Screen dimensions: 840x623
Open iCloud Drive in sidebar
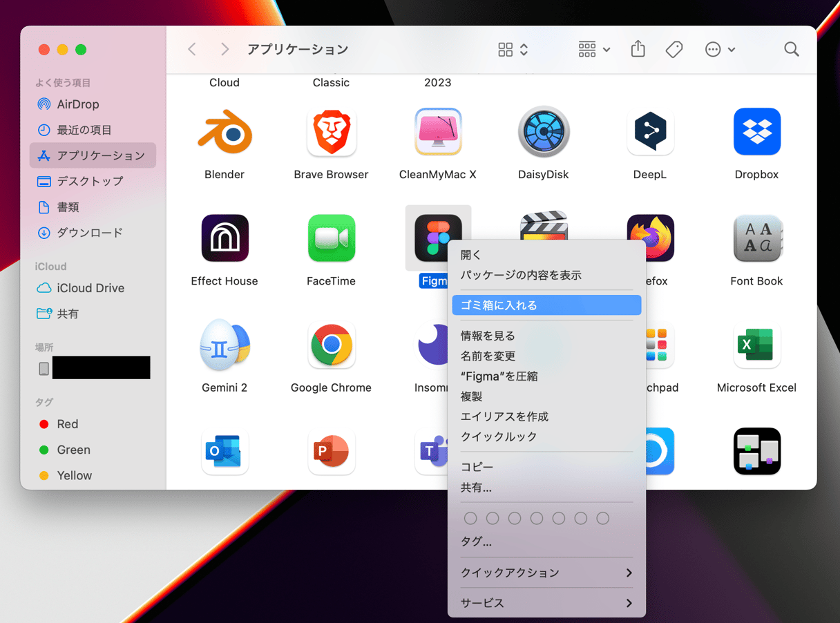(x=90, y=288)
